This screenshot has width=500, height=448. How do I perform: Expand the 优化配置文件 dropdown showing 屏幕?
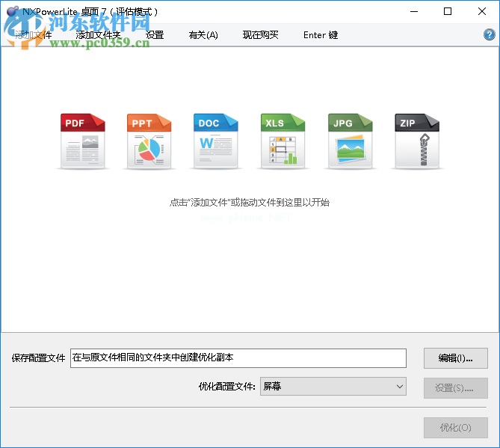point(333,387)
